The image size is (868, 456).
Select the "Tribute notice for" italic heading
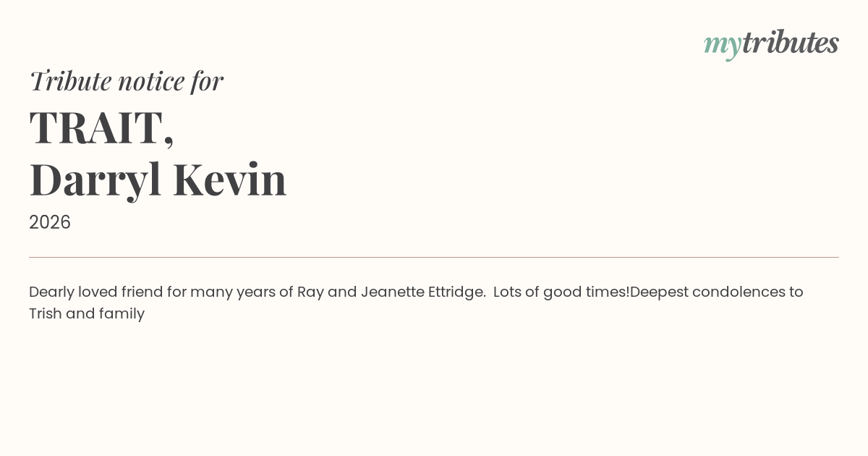pyautogui.click(x=126, y=81)
